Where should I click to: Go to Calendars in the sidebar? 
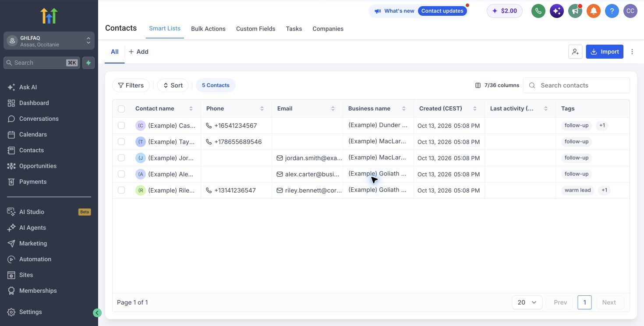(33, 134)
